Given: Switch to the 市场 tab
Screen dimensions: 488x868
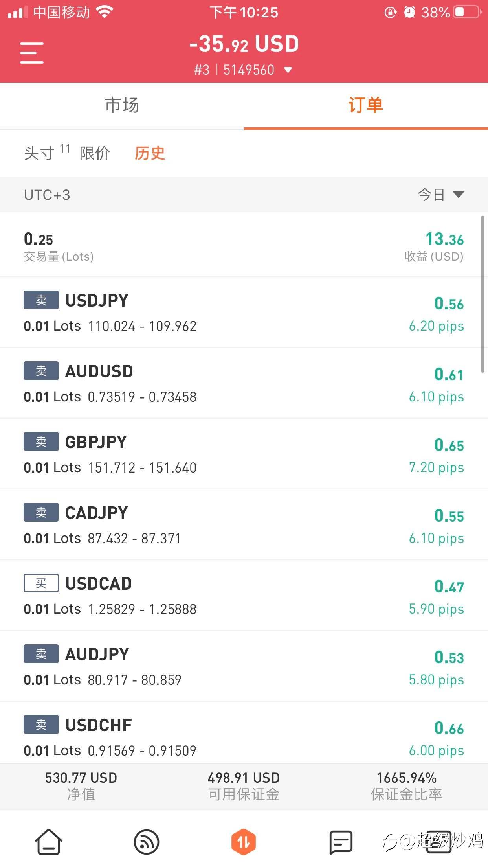Looking at the screenshot, I should click(122, 105).
